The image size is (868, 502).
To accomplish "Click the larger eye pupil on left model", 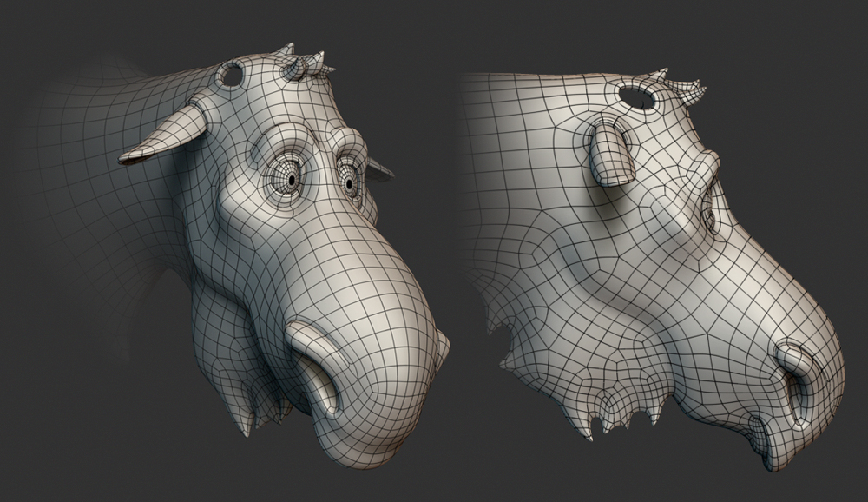I will click(x=291, y=179).
